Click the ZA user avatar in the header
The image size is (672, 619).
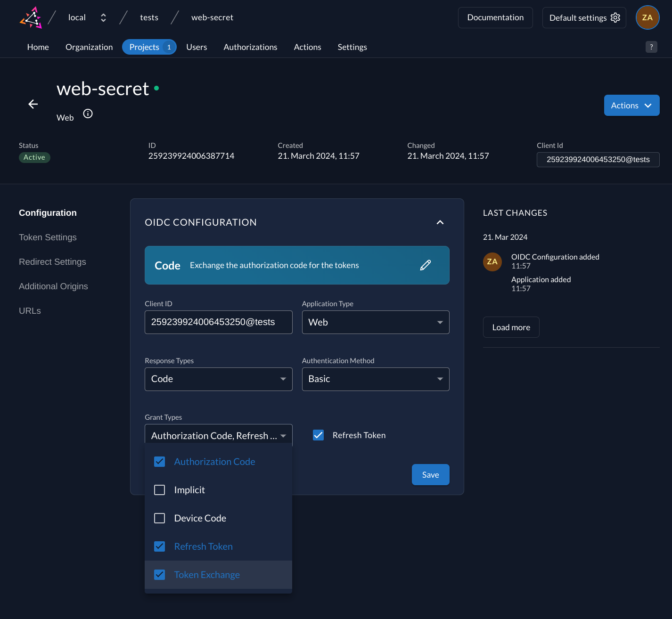pos(647,17)
